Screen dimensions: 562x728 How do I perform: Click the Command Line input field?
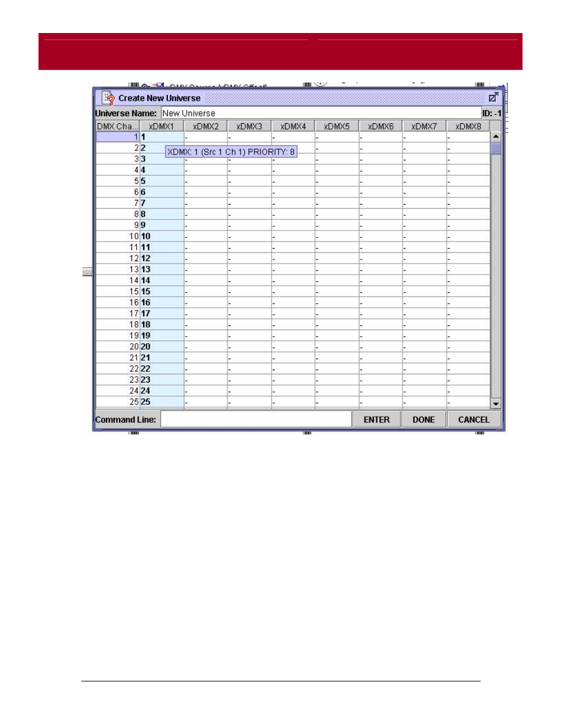[x=256, y=420]
